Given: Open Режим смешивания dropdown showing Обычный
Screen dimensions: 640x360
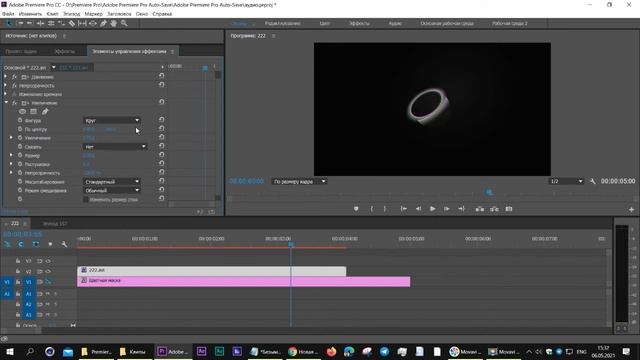Looking at the screenshot, I should (112, 190).
